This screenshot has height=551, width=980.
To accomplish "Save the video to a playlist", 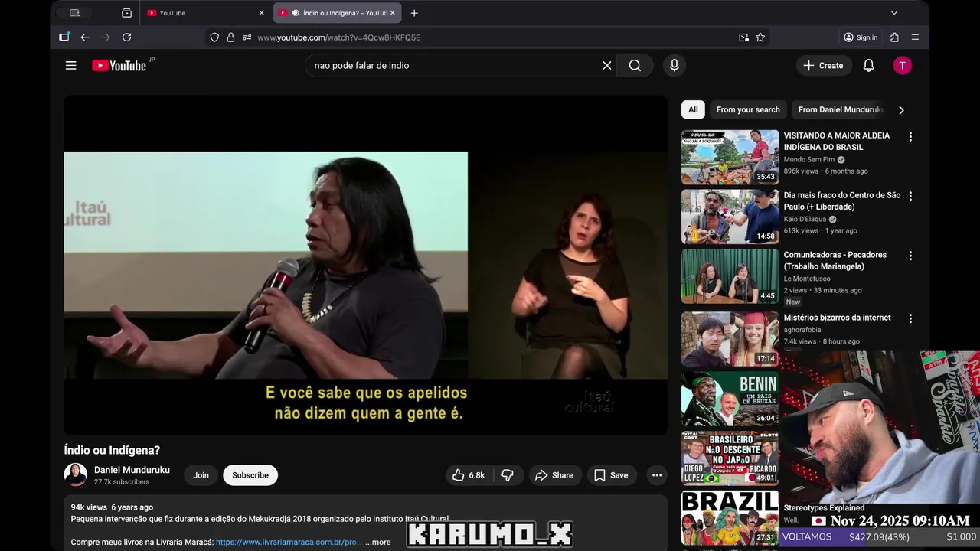I will [611, 475].
